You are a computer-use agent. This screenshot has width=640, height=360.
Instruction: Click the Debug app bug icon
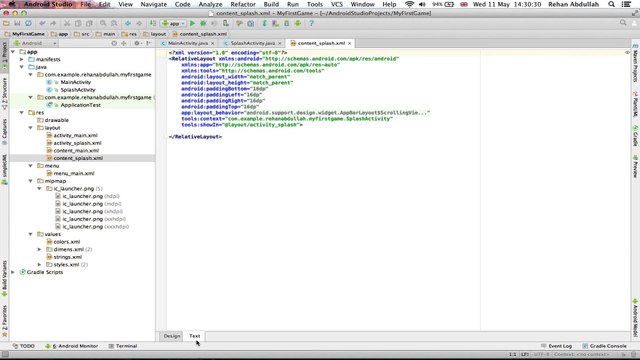coord(203,24)
